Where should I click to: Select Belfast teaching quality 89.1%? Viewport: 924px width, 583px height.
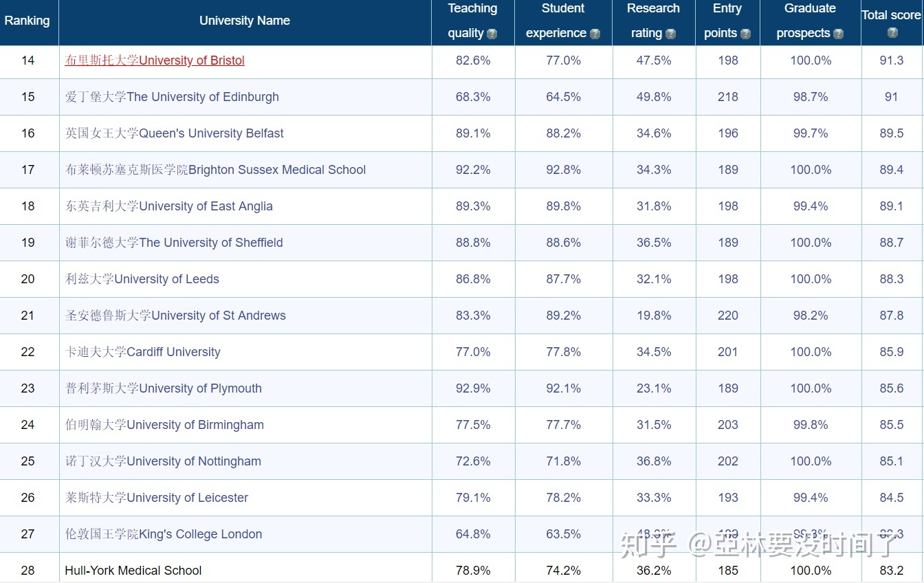pyautogui.click(x=473, y=133)
